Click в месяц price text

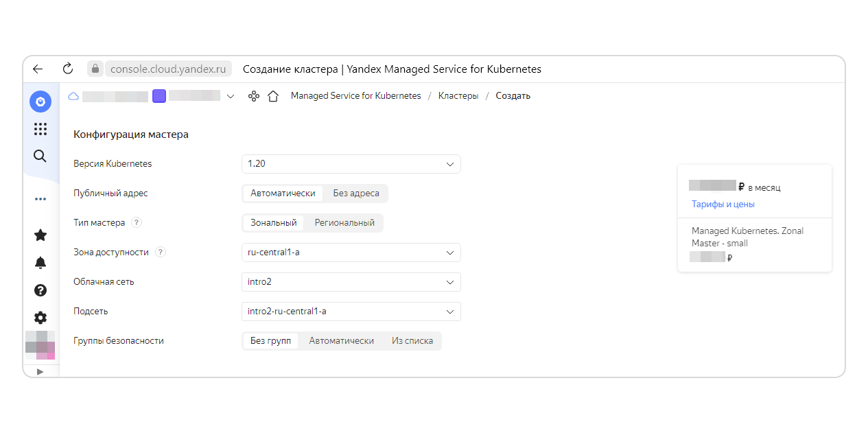point(764,187)
